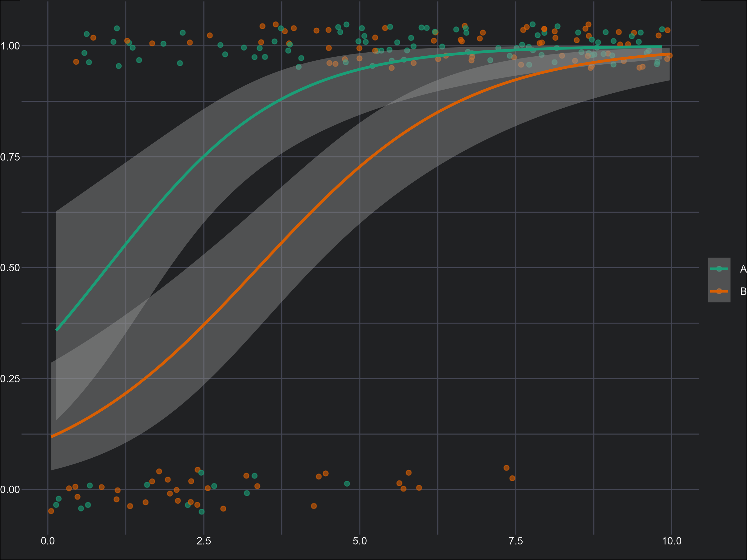
Task: Click the x-axis tick label 0.0
Action: pyautogui.click(x=48, y=541)
